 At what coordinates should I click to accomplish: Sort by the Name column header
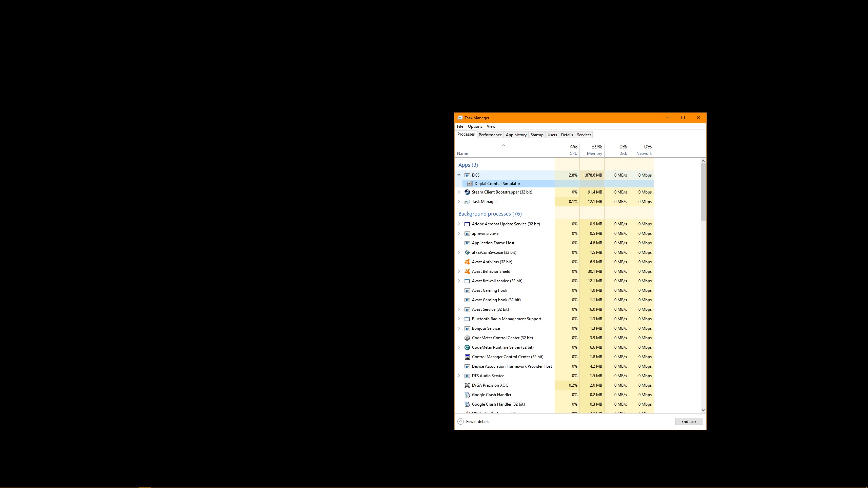(505, 150)
